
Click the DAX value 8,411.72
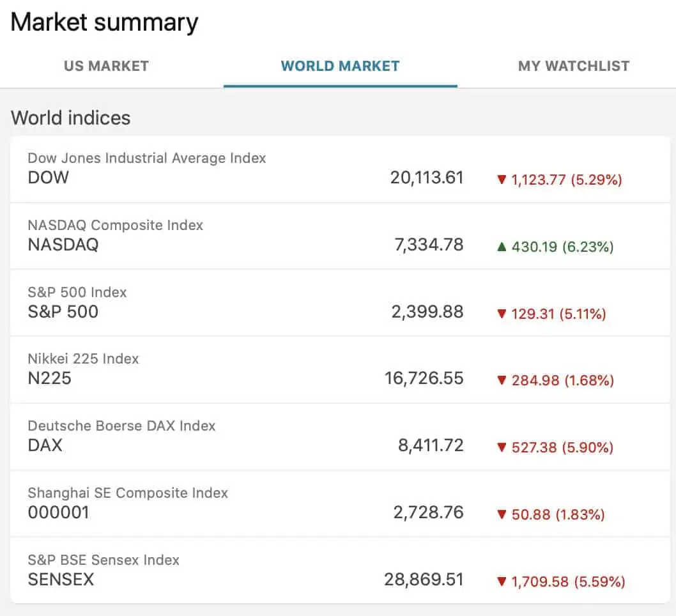[x=431, y=445]
